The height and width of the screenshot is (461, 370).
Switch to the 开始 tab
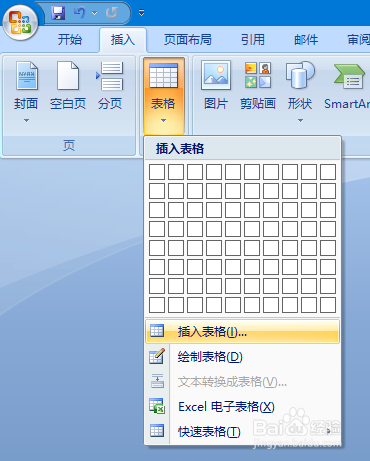[x=70, y=40]
